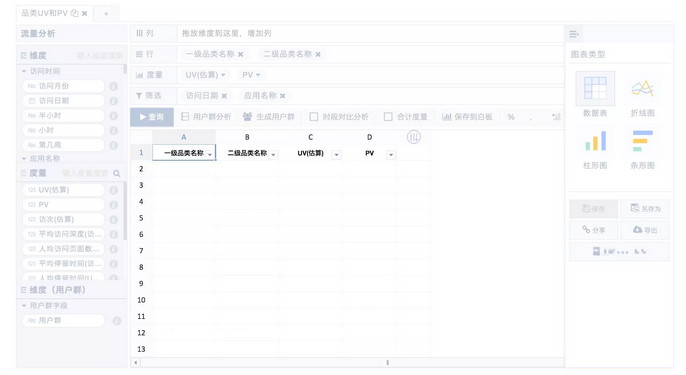The width and height of the screenshot is (686, 375).
Task: Collapse the 访问时间 dimension group
Action: pos(24,71)
